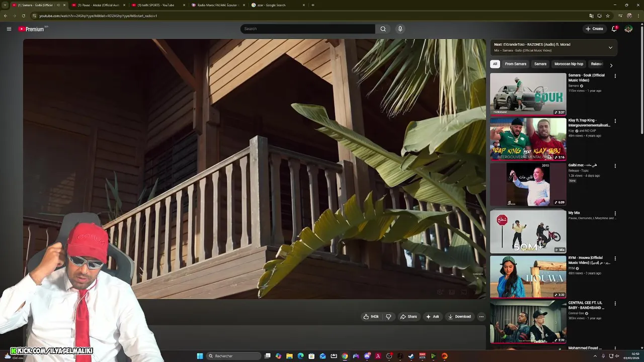This screenshot has width=644, height=362.
Task: Open File Explorer from the taskbar
Action: tap(289, 356)
